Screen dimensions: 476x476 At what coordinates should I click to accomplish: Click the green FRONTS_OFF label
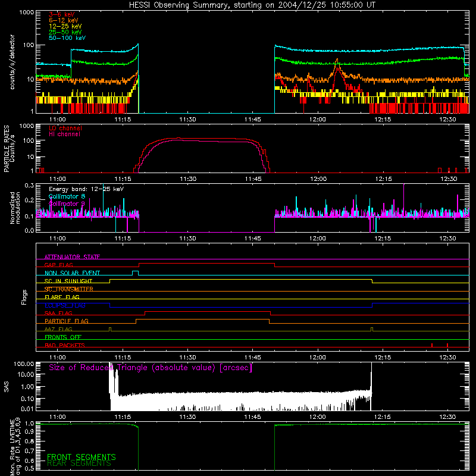click(63, 337)
